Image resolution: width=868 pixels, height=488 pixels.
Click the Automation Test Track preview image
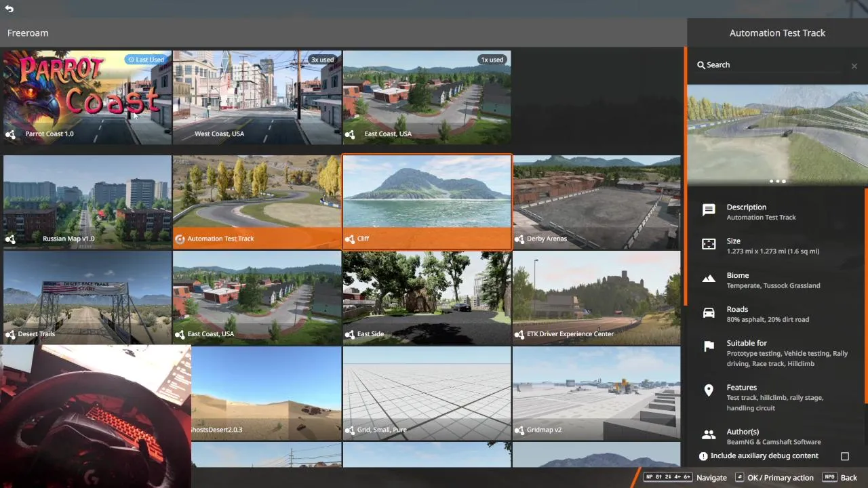click(777, 135)
